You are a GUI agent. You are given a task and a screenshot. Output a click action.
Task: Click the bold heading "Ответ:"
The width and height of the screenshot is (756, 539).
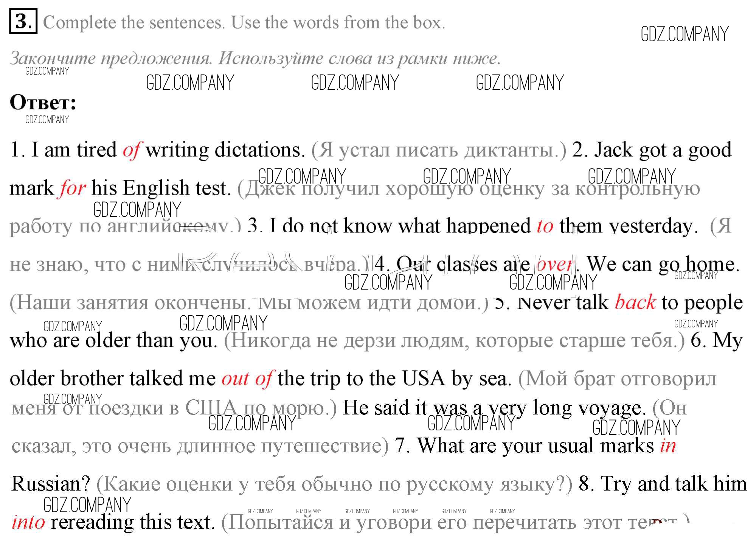click(x=43, y=102)
